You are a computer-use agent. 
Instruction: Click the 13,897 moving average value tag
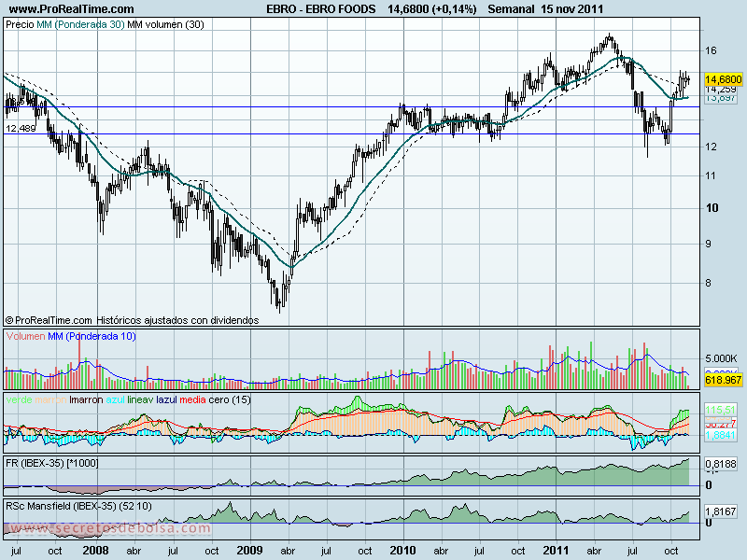point(721,98)
